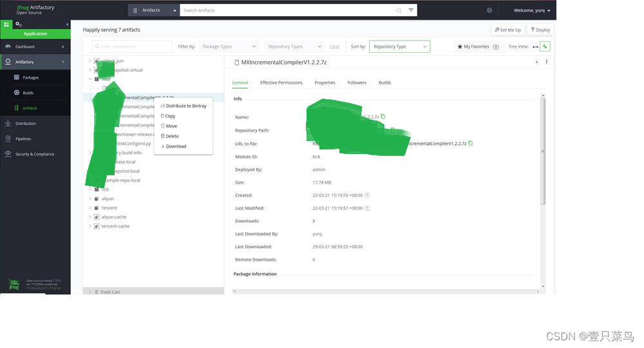Choose Distribute to Bintray from context menu

click(x=184, y=106)
